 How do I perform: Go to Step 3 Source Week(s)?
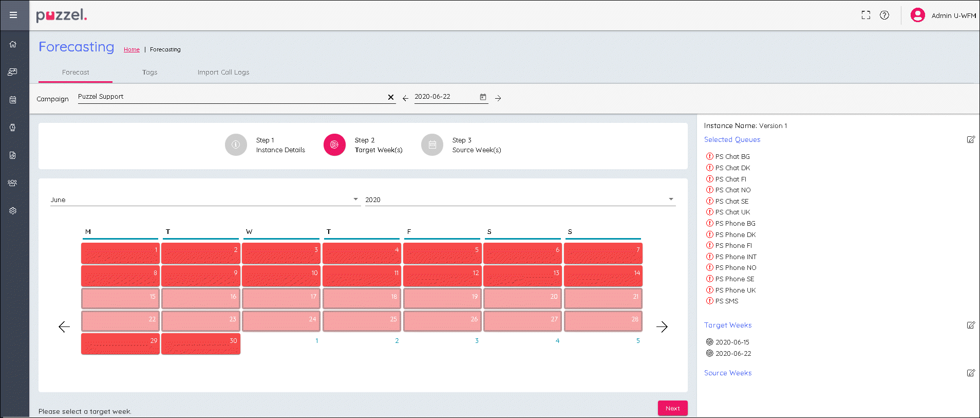432,145
